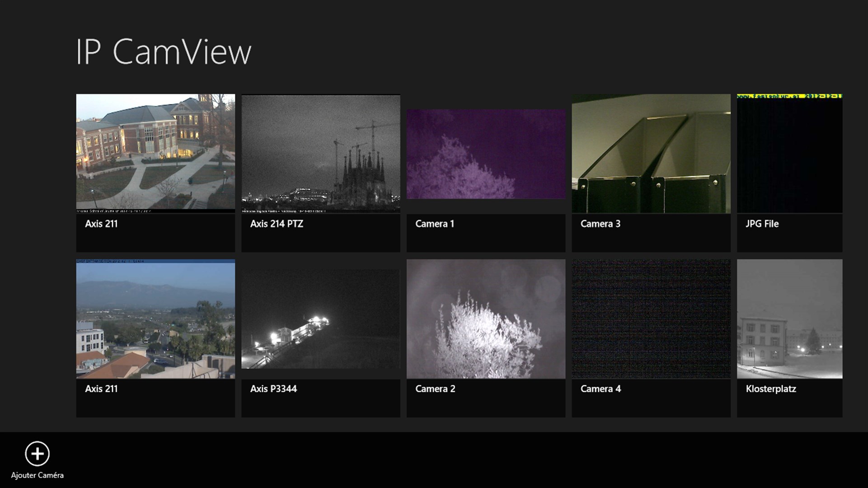Viewport: 868px width, 488px height.
Task: Select the purple Camera 1 preview
Action: [486, 154]
